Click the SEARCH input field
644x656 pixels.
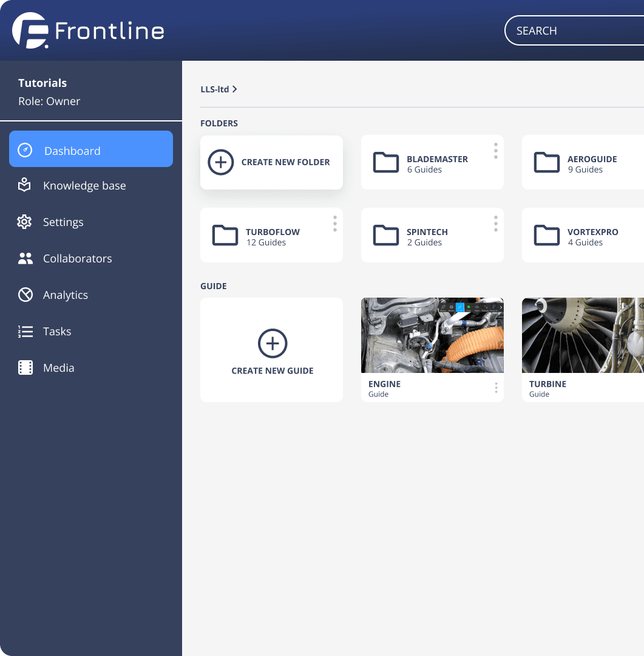pos(574,30)
